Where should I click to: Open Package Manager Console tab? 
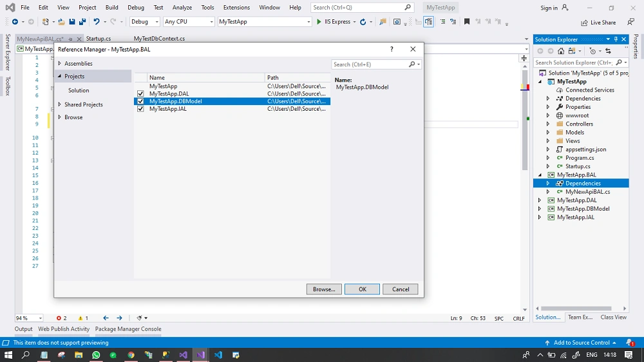128,329
